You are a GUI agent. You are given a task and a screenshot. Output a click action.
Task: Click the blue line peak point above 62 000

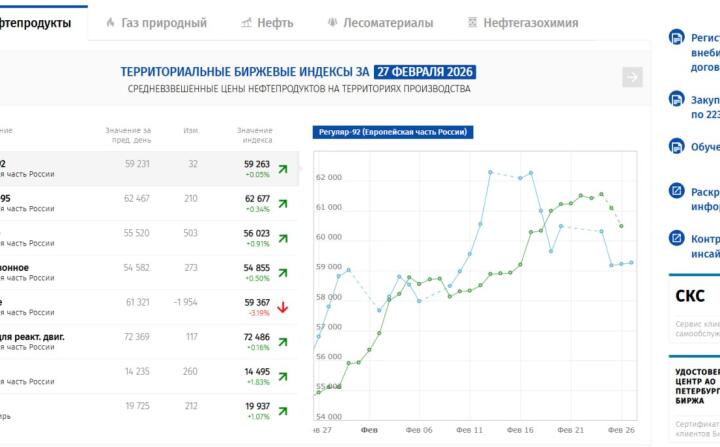tap(490, 172)
